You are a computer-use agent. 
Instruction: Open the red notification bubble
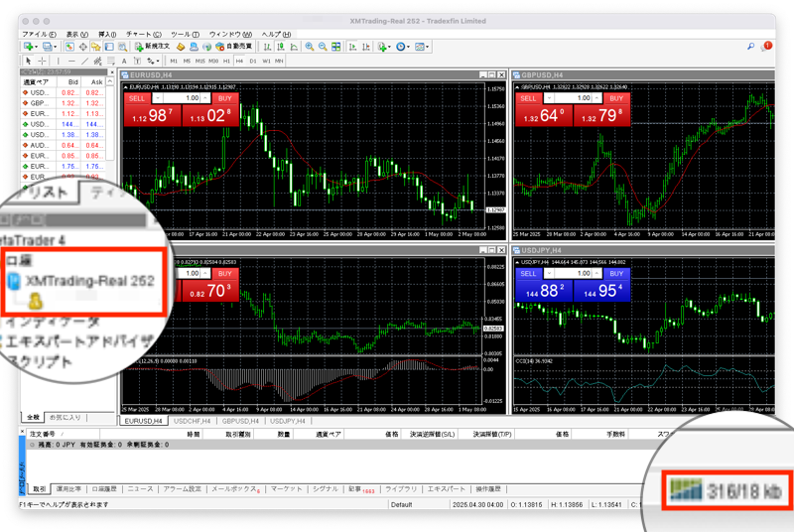(x=766, y=46)
